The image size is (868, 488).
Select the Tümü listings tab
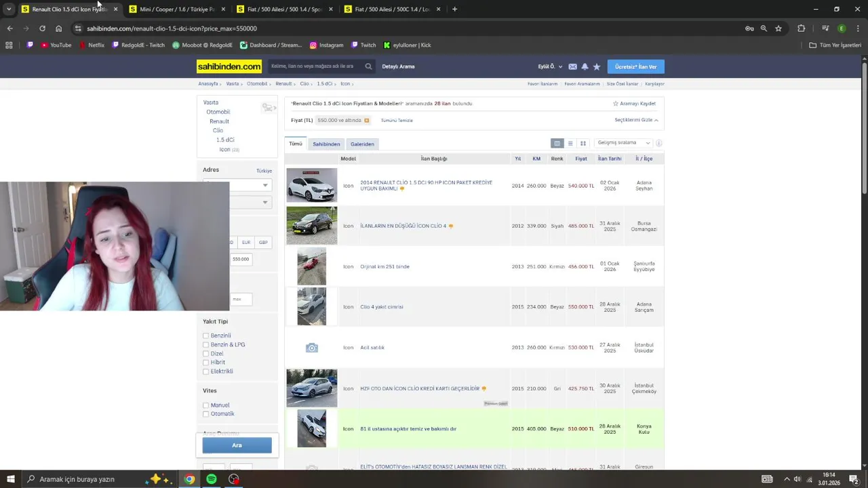(296, 144)
